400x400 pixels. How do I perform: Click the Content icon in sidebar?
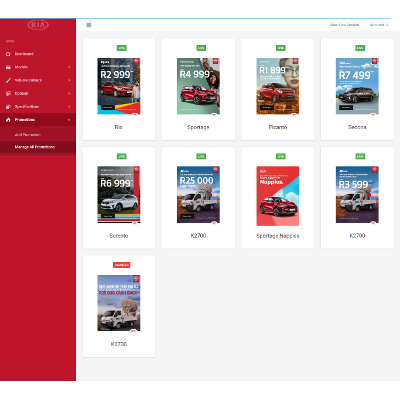(x=8, y=94)
